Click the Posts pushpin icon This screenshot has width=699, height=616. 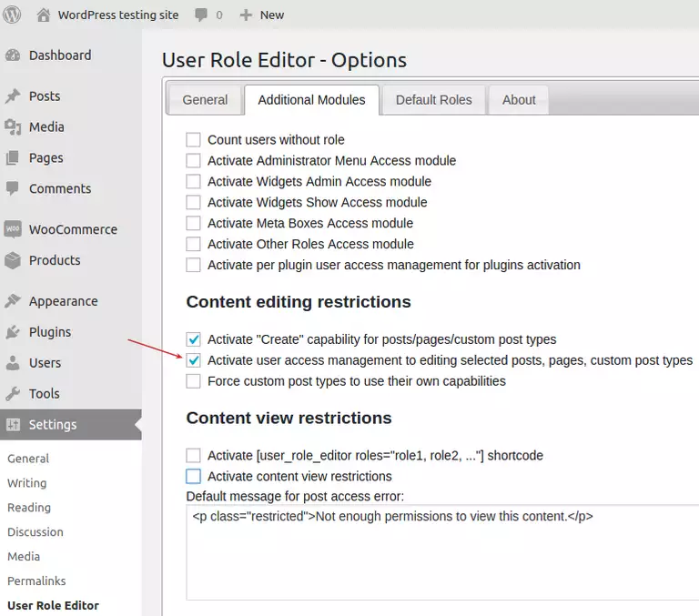(x=13, y=96)
